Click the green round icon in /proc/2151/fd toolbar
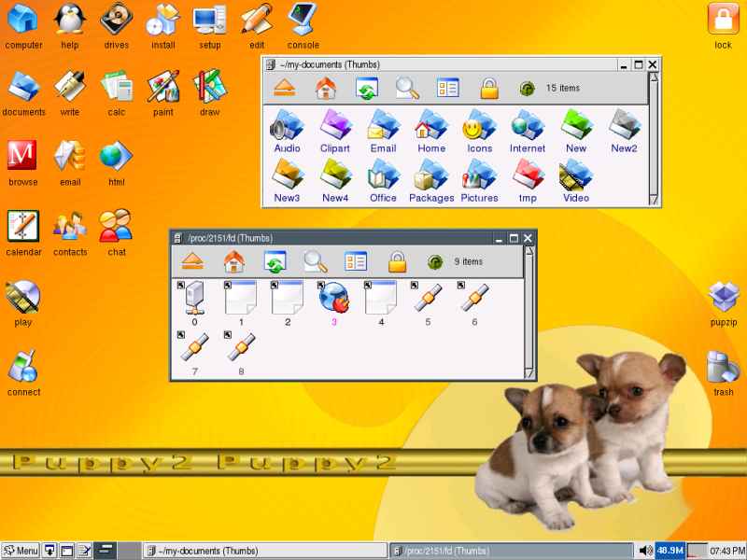This screenshot has height=560, width=747. [x=435, y=262]
